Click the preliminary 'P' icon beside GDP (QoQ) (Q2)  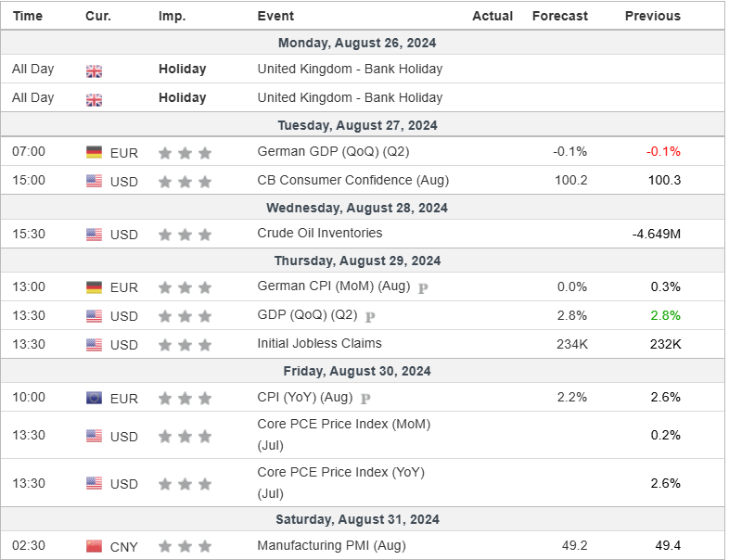point(370,317)
